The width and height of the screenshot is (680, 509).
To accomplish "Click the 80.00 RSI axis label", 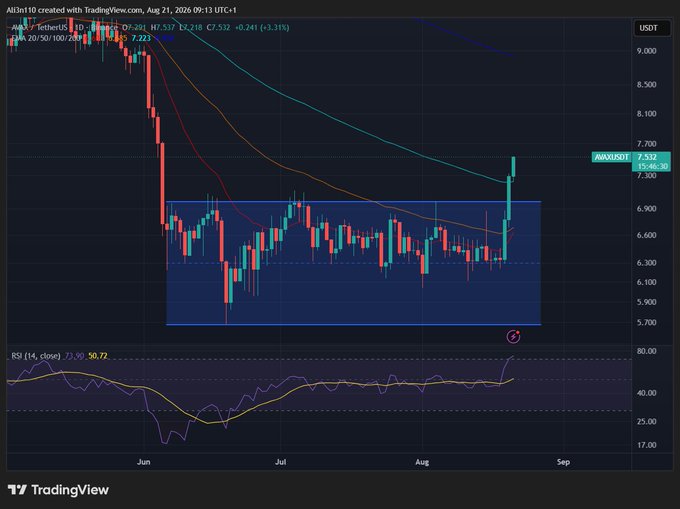I will (647, 351).
